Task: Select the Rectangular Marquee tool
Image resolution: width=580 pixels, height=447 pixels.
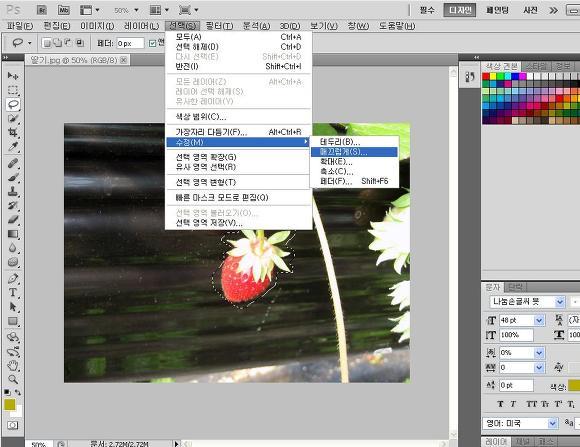Action: (x=13, y=90)
